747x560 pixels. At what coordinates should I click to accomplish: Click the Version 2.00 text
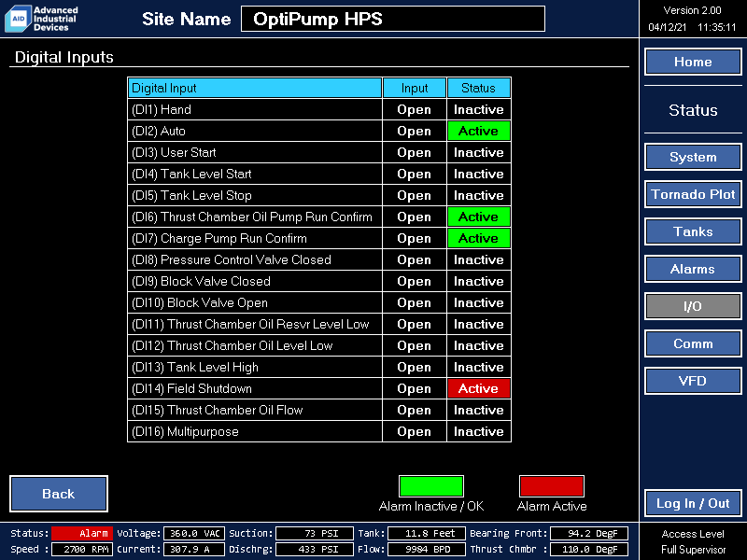click(x=692, y=10)
